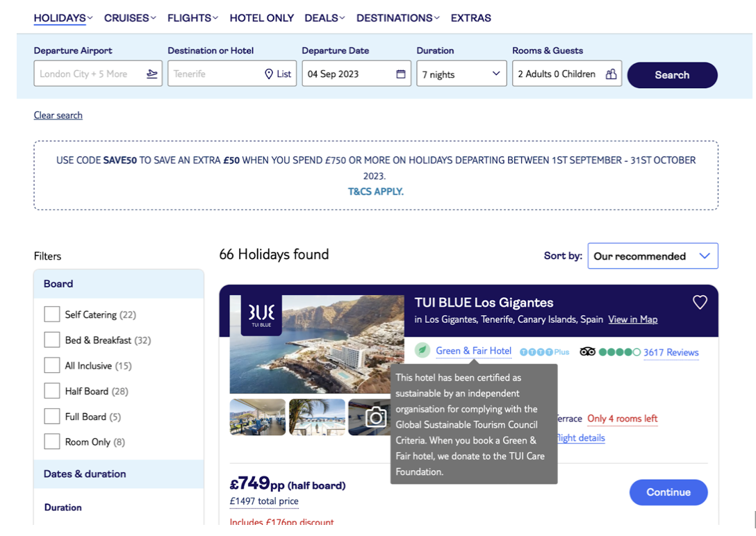Image resolution: width=756 pixels, height=536 pixels.
Task: Click the TripAdvisor owl logo icon
Action: [587, 351]
